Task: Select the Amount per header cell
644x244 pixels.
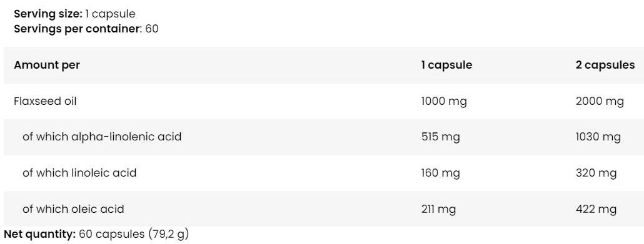Action: (47, 65)
